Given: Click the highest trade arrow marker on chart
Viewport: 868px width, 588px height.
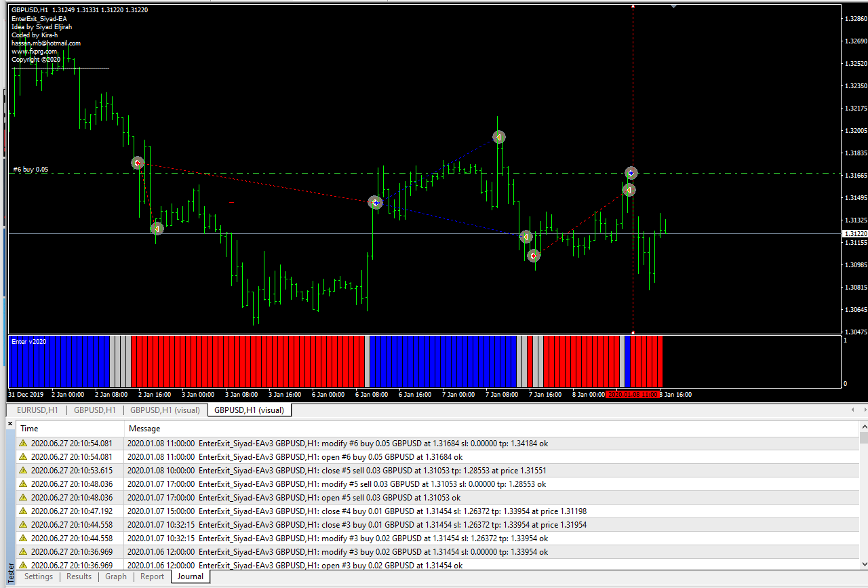Looking at the screenshot, I should point(499,137).
